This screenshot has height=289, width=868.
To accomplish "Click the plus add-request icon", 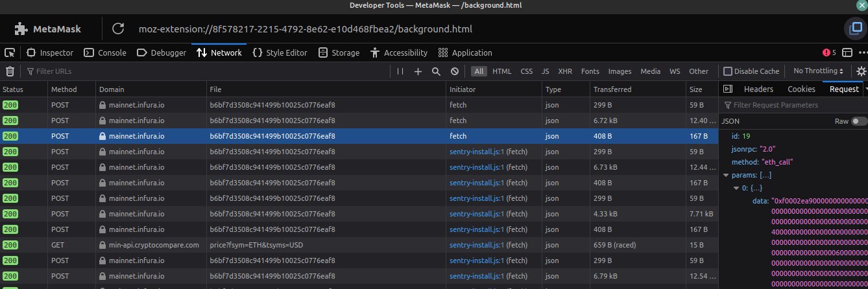I will (x=418, y=71).
